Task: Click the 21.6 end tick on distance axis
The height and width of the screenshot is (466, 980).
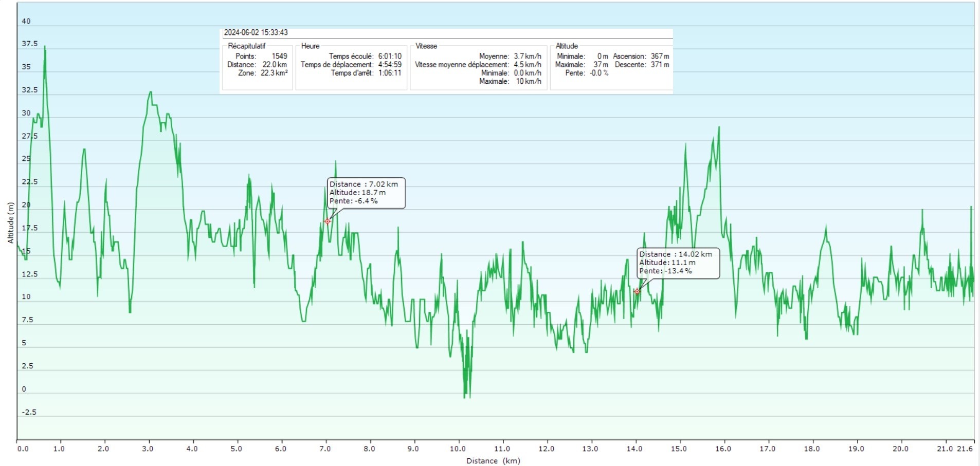Action: (965, 449)
